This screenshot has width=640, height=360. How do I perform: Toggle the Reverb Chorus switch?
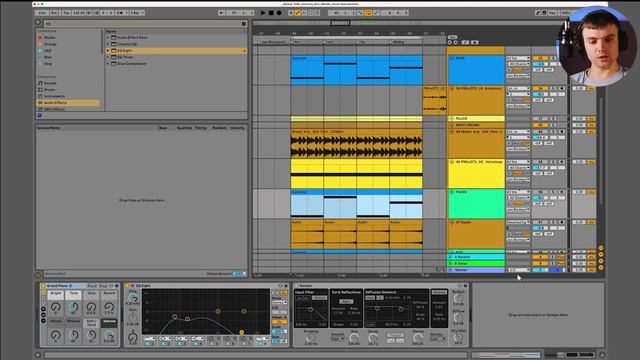click(439, 292)
